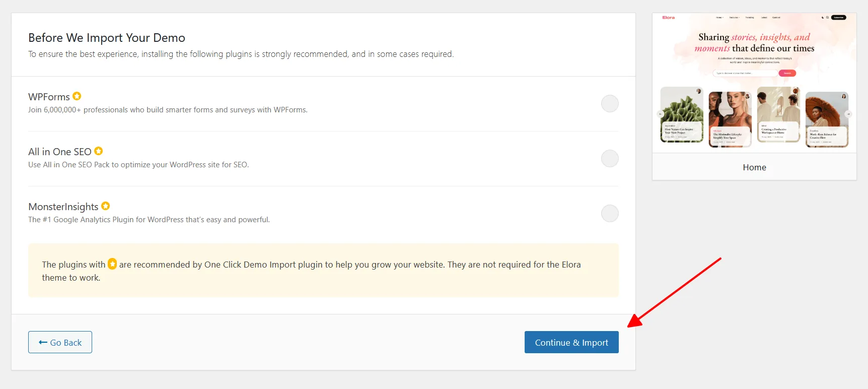
Task: Click the dark mode moon icon in preview
Action: pos(823,18)
